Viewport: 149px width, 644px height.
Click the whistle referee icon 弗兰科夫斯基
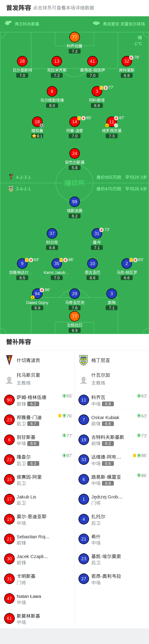(8, 23)
